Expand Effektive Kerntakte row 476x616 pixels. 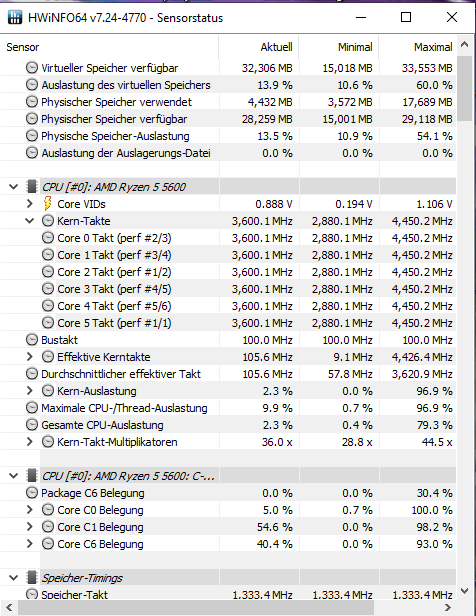tap(30, 357)
